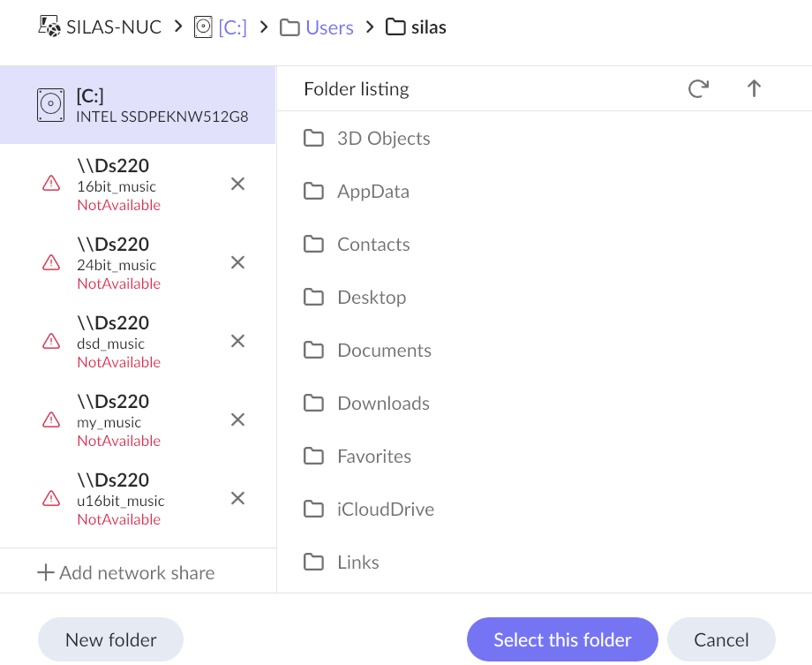Open the AppData folder
Screen dimensions: 812x665
point(372,192)
